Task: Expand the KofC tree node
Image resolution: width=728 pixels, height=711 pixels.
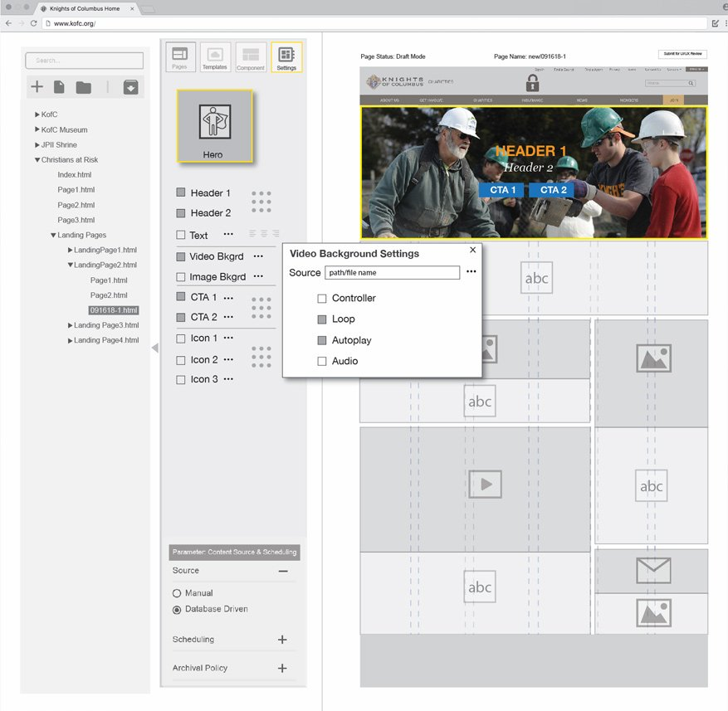Action: coord(37,114)
